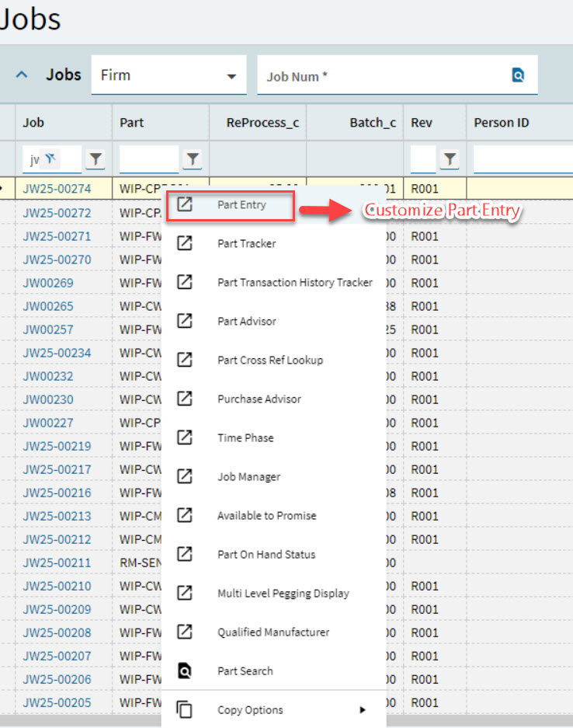573x728 pixels.
Task: Click filter icon in Job column
Action: [95, 159]
